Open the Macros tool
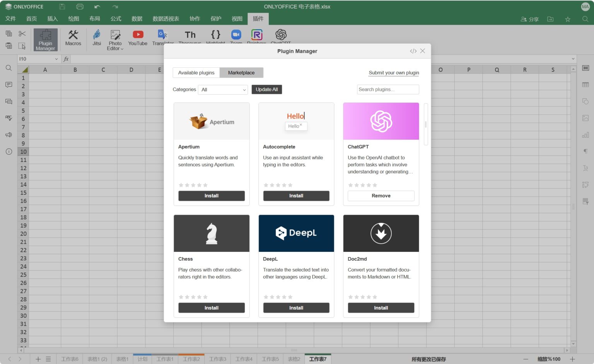Viewport: 594px width, 364px height. tap(73, 38)
